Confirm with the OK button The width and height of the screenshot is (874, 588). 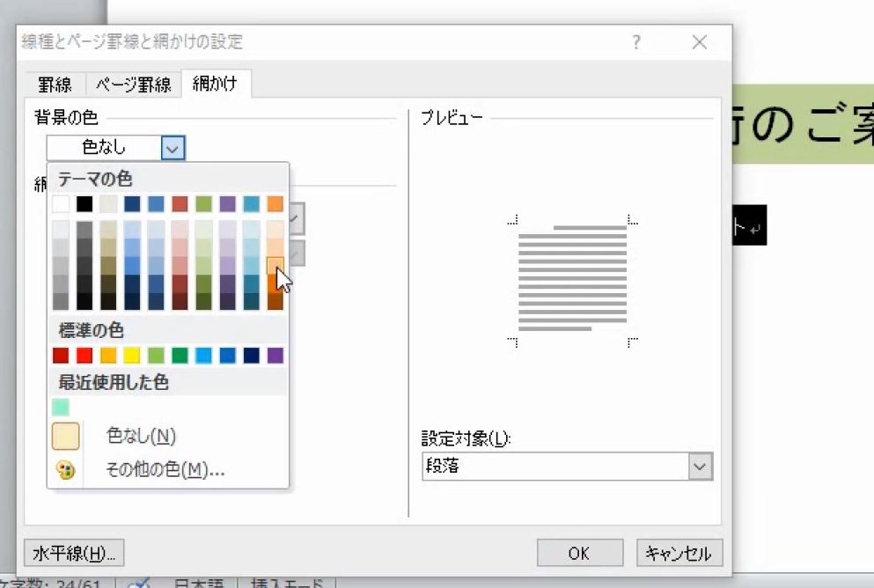[580, 553]
